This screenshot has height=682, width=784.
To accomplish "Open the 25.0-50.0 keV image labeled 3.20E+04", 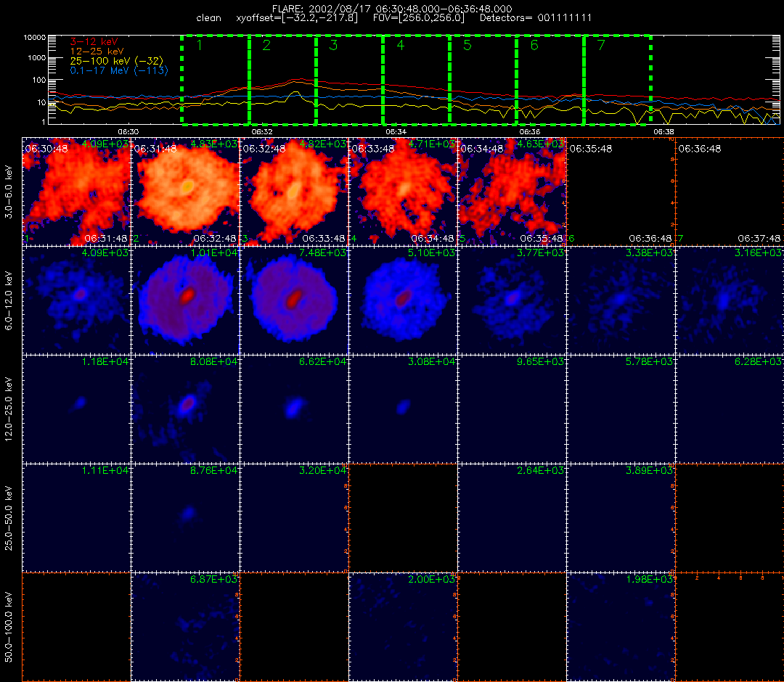I will click(295, 518).
